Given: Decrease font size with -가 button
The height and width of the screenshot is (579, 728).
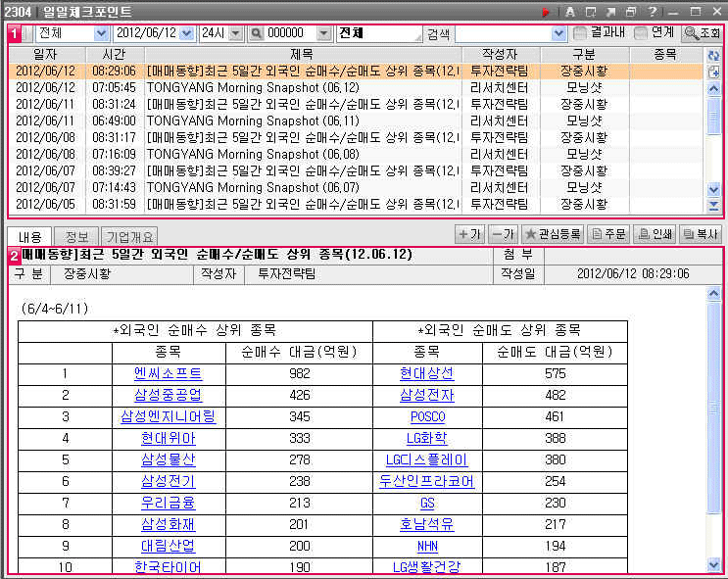Looking at the screenshot, I should (x=503, y=234).
